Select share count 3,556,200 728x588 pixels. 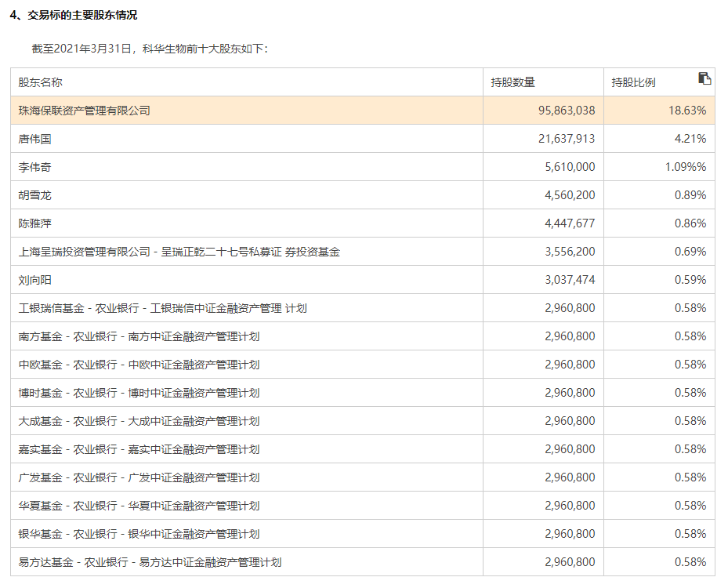tap(570, 252)
